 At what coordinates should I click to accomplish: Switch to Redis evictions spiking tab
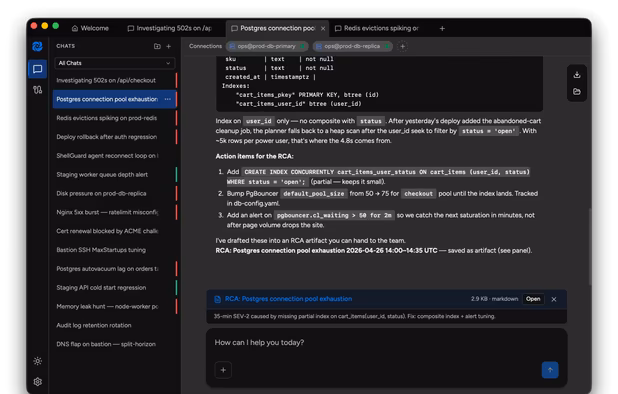pyautogui.click(x=377, y=28)
